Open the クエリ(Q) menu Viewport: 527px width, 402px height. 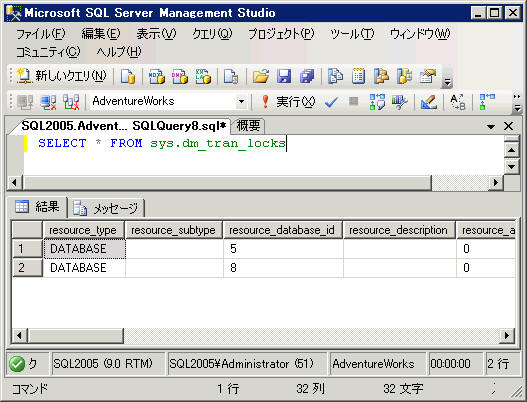(x=212, y=34)
